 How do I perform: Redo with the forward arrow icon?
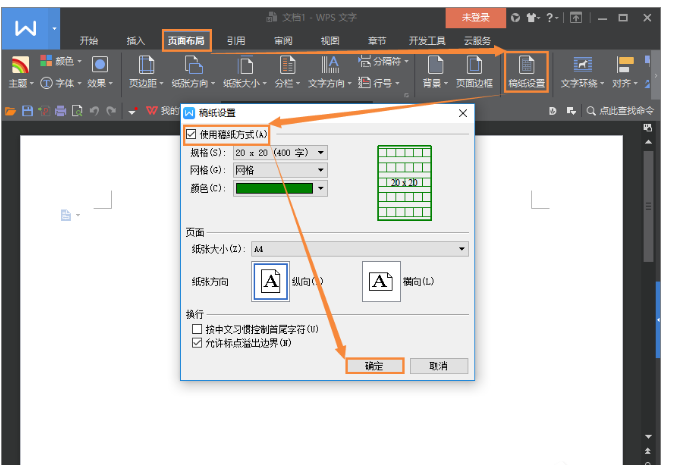pyautogui.click(x=111, y=111)
